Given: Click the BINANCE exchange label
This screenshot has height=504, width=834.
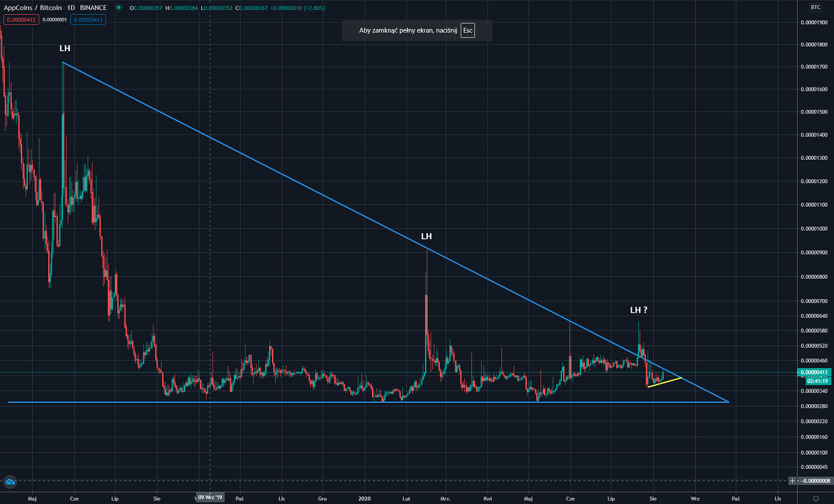Looking at the screenshot, I should [93, 7].
